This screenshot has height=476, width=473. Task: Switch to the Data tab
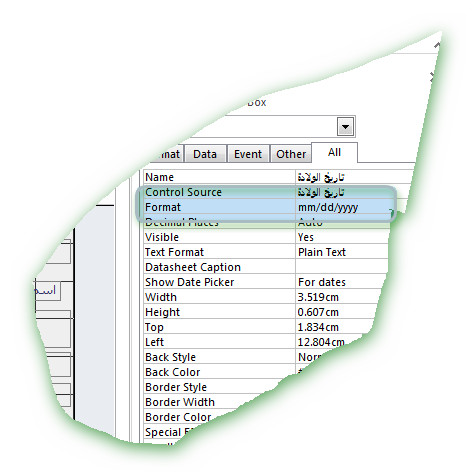click(x=205, y=154)
